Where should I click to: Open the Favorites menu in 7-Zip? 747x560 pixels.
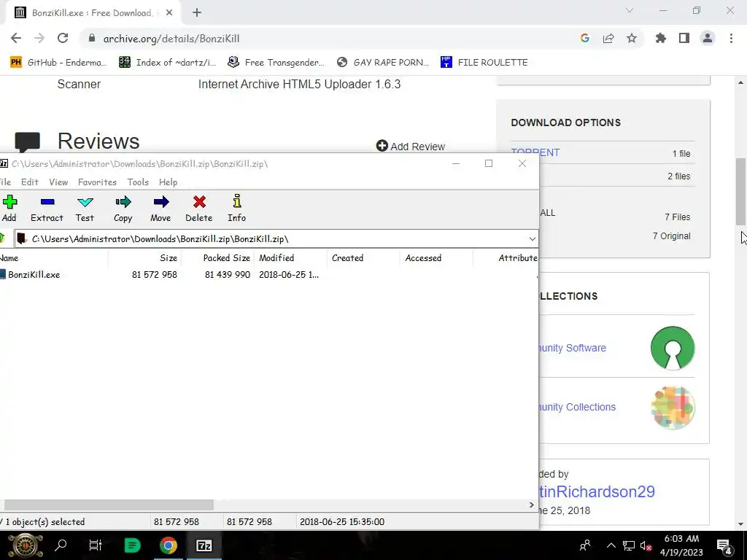point(97,182)
